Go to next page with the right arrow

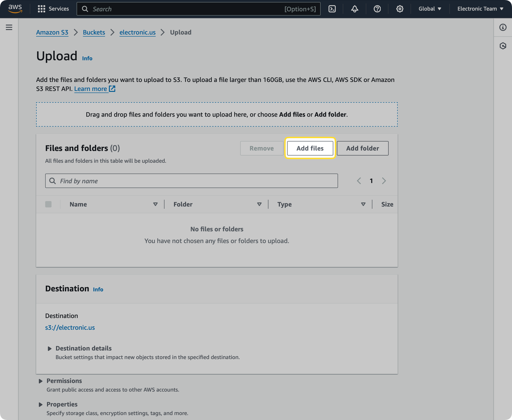pyautogui.click(x=384, y=181)
